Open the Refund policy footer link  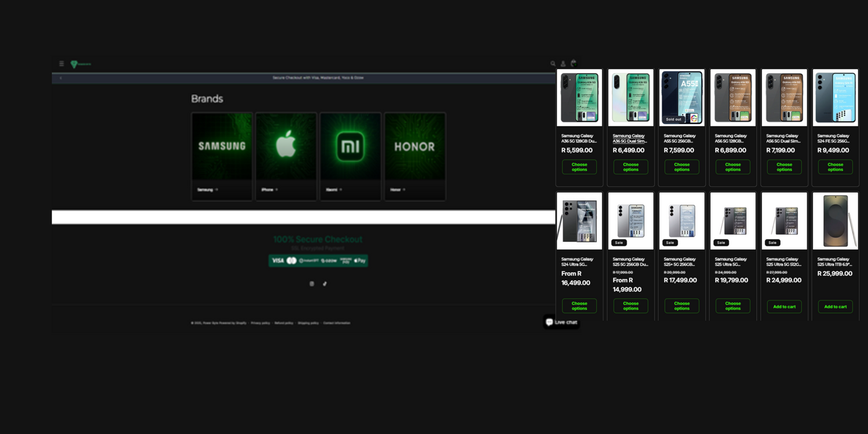click(284, 323)
